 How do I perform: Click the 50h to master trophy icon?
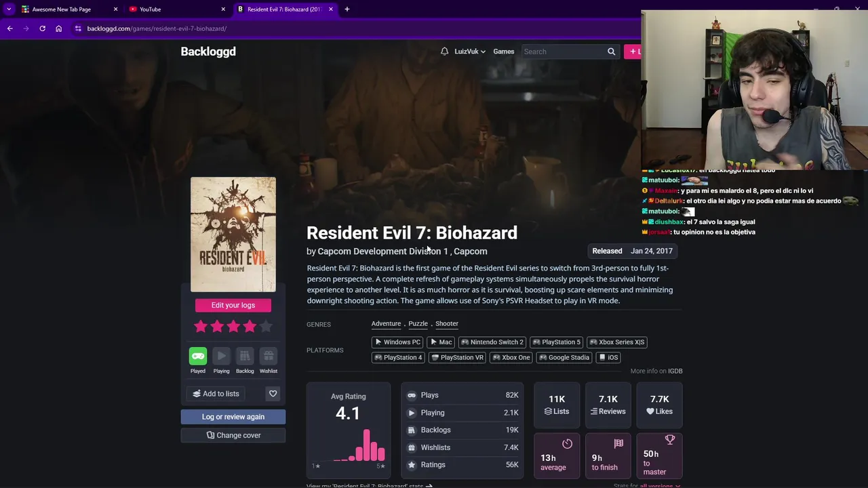670,441
